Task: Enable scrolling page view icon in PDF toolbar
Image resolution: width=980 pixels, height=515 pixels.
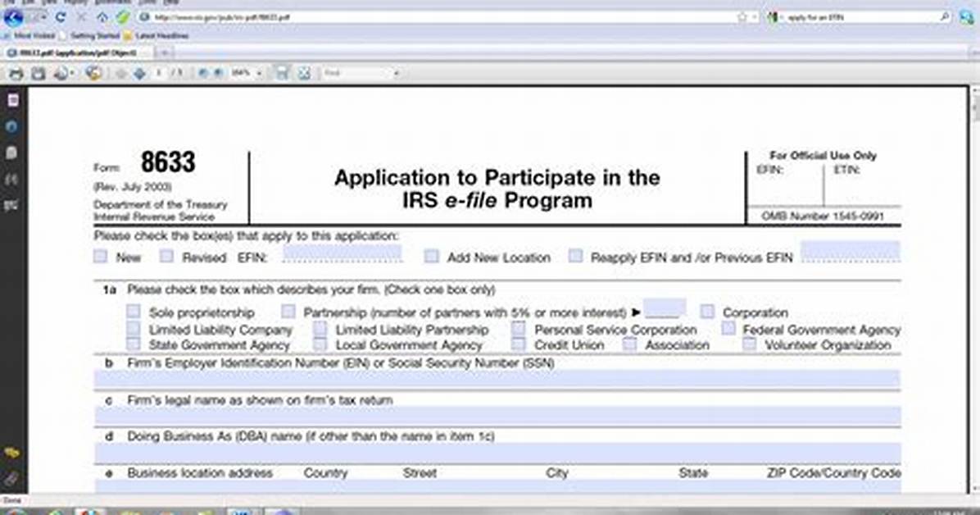Action: point(283,73)
